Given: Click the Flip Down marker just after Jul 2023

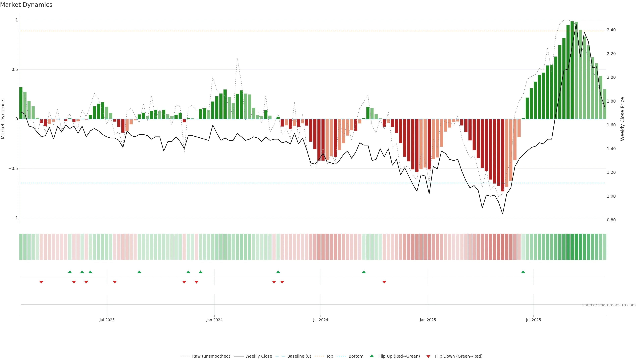Looking at the screenshot, I should 115,282.
